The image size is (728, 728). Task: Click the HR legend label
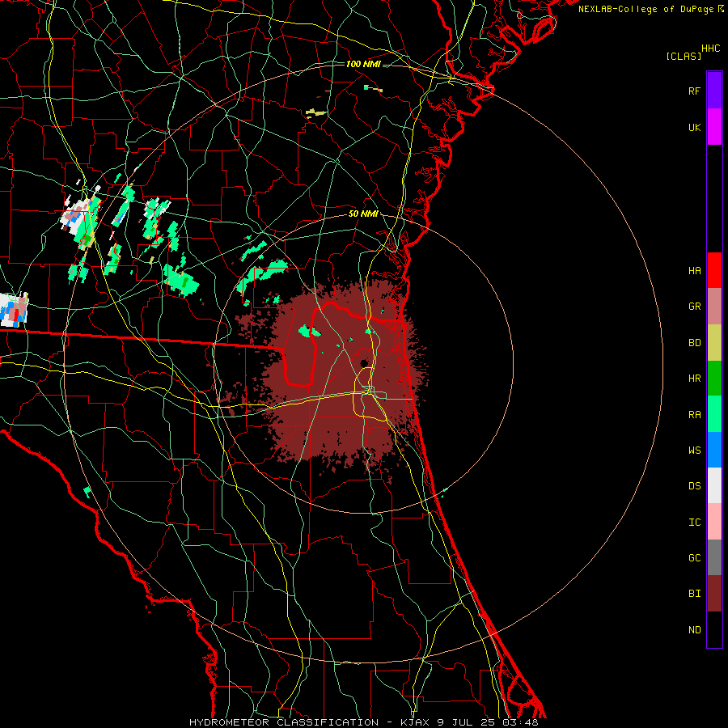pyautogui.click(x=694, y=378)
